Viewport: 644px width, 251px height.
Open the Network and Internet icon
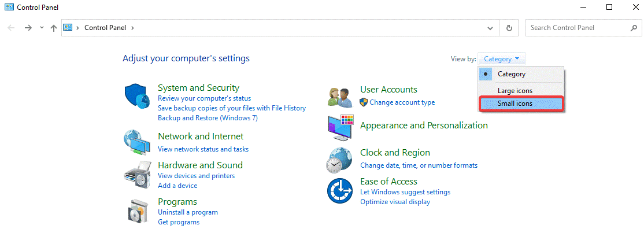(x=137, y=142)
